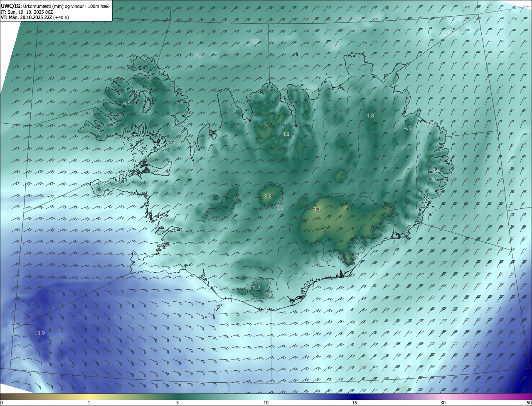Click the 50 tick on the color scale

tap(529, 403)
